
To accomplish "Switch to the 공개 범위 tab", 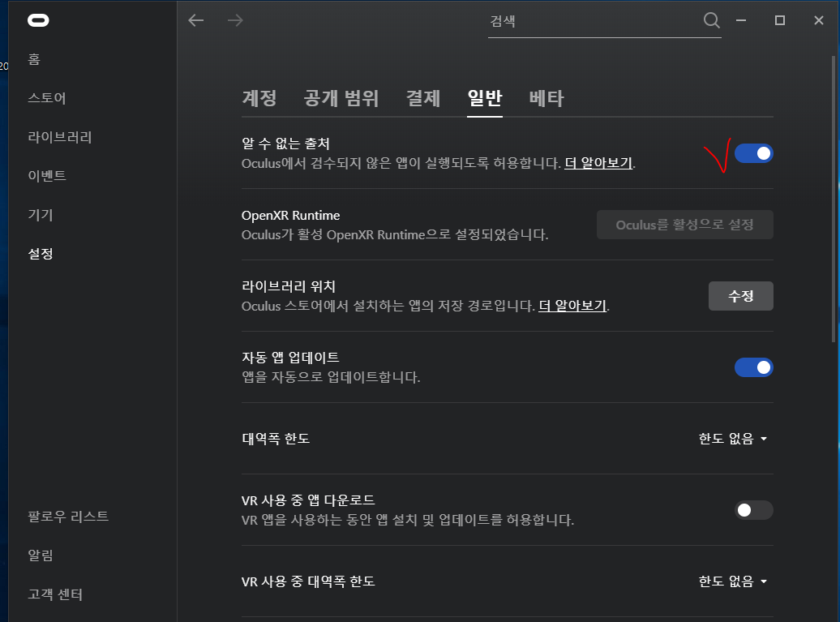I will [x=341, y=98].
